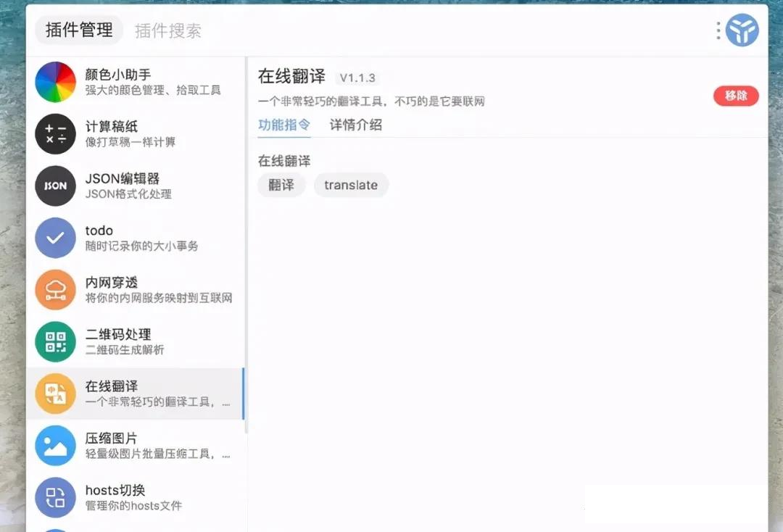Screen dimensions: 783x532
Task: Switch to the 详情介绍 tab
Action: [x=355, y=125]
